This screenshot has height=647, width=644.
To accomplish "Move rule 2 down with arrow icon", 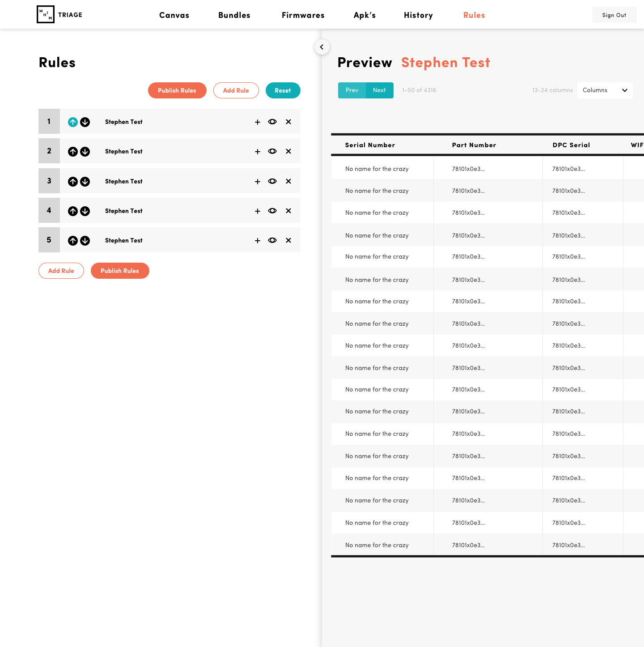I will point(85,152).
